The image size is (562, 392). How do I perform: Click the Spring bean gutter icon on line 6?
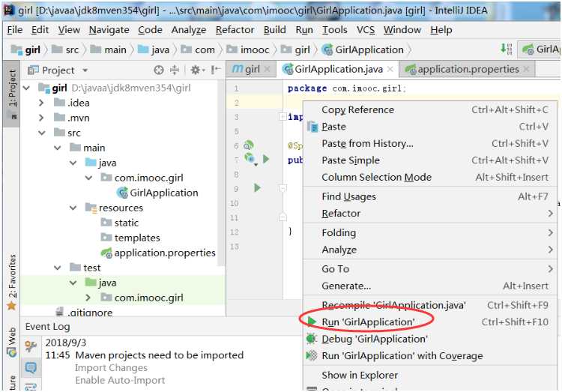(x=248, y=145)
